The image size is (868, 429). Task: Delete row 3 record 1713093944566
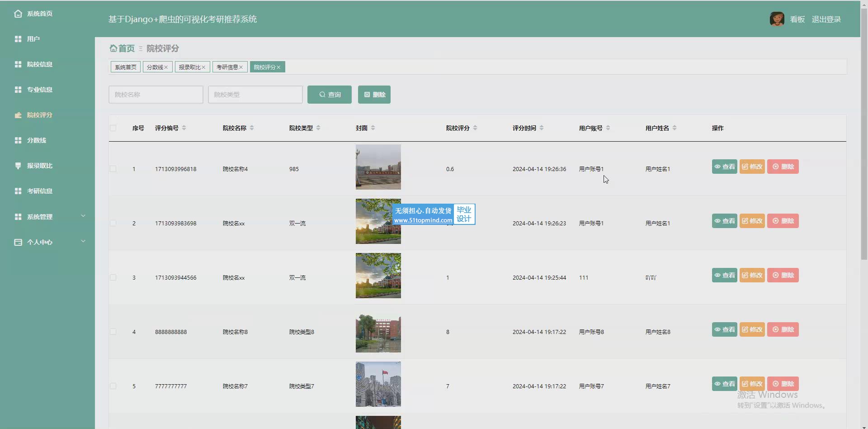(783, 275)
